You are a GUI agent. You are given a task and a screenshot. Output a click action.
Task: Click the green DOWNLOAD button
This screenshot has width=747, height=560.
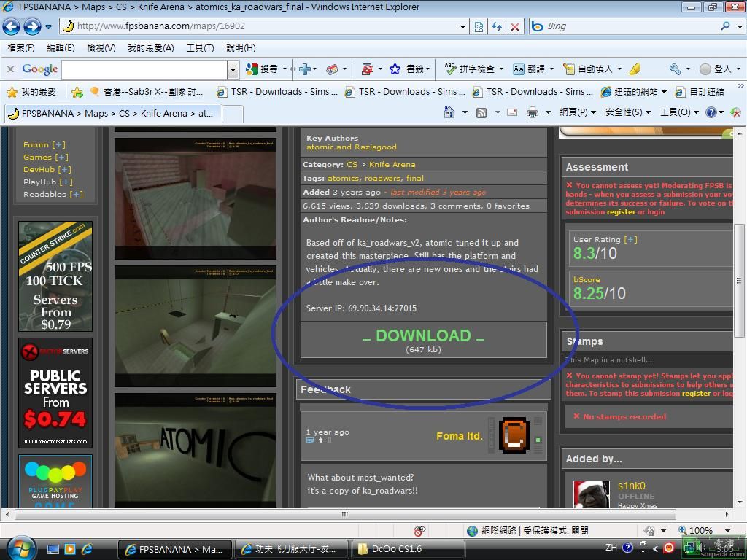point(423,340)
